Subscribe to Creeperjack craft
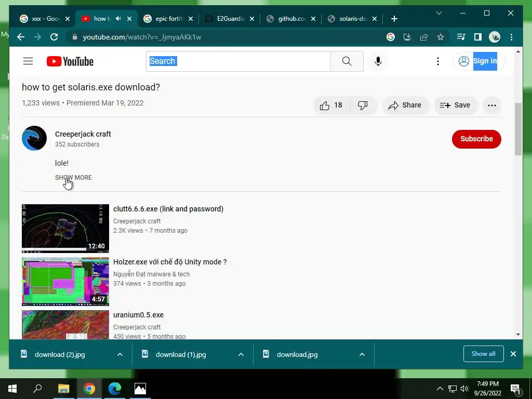532x399 pixels. click(476, 139)
